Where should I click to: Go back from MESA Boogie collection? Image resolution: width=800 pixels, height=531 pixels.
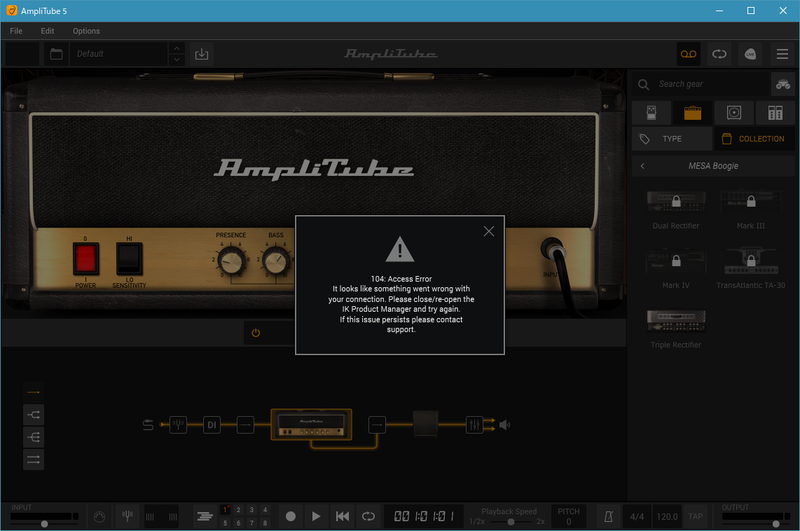[x=642, y=166]
